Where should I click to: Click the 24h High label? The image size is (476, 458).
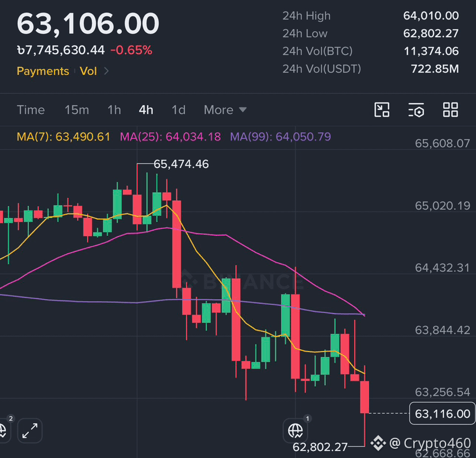coord(306,16)
